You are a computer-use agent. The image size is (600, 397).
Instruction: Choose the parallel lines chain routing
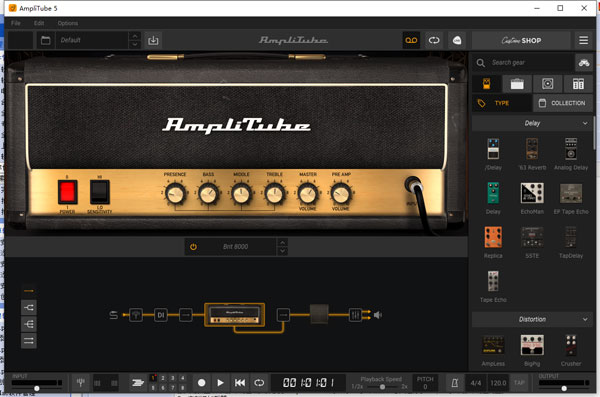29,341
